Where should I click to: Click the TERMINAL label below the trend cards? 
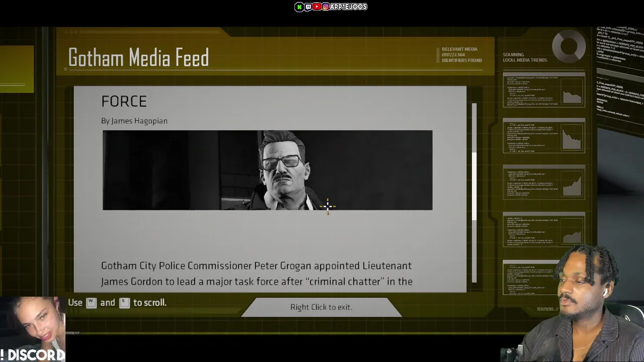tap(547, 309)
